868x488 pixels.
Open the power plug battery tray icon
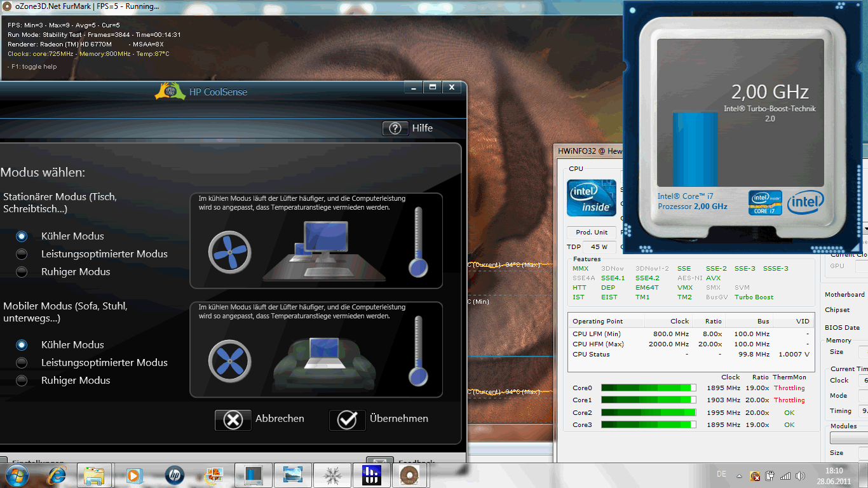pyautogui.click(x=770, y=475)
